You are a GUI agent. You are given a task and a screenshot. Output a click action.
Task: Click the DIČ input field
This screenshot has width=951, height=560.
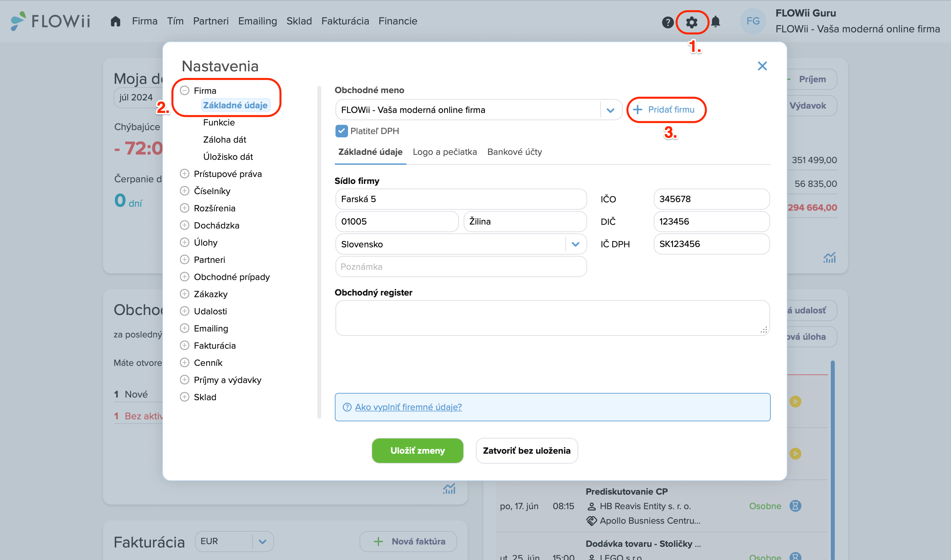click(x=711, y=222)
